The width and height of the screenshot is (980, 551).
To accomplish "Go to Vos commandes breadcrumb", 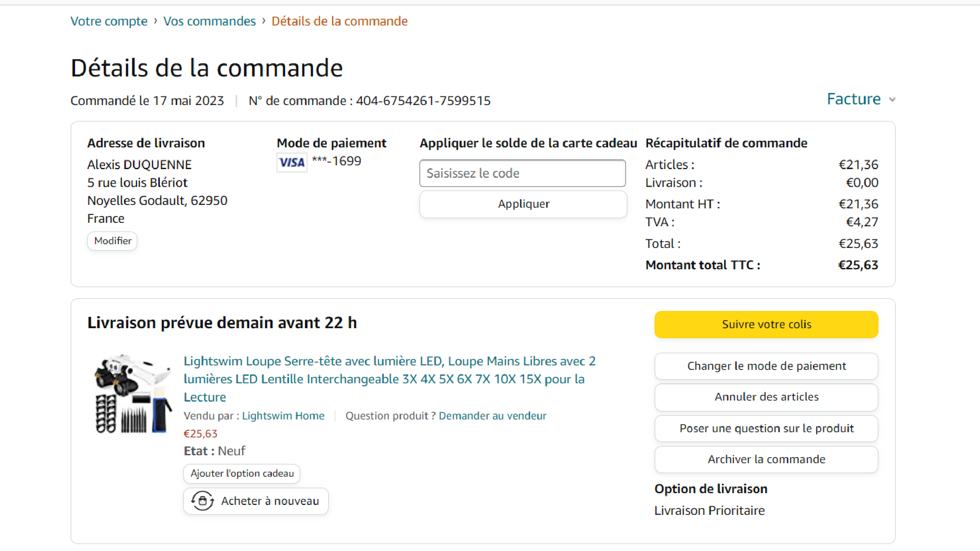I will (x=209, y=21).
